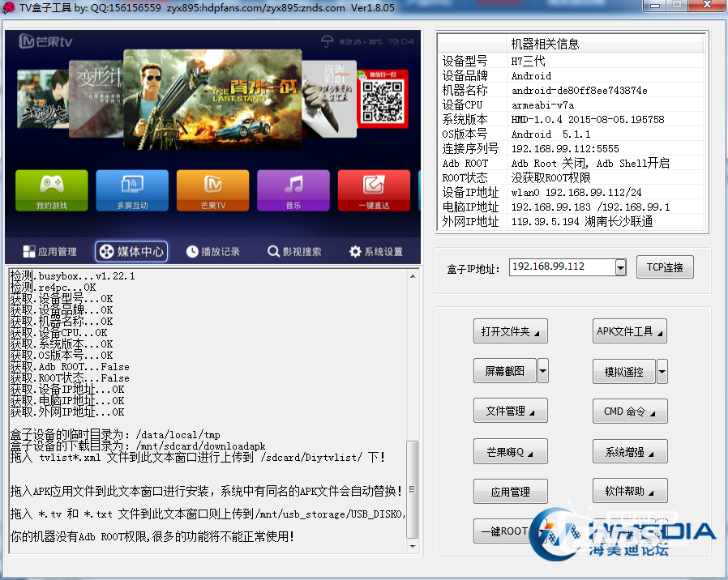Open the 多屏互动 blue tile
This screenshot has width=728, height=580.
point(132,190)
